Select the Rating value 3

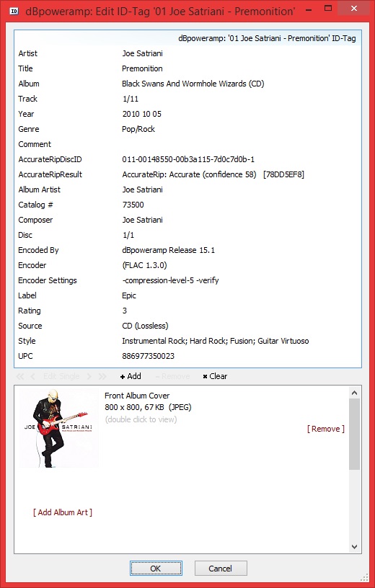click(125, 311)
